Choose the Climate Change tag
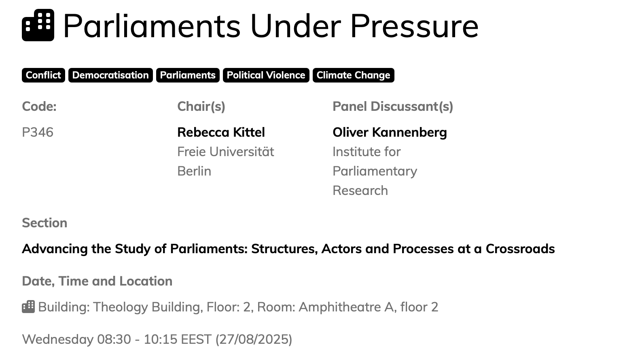623x364 pixels. point(353,75)
